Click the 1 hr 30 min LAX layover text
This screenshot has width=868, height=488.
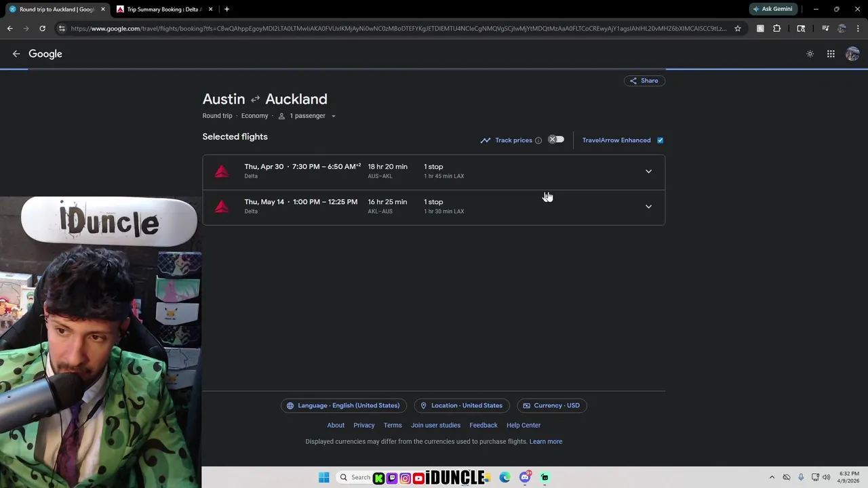443,211
